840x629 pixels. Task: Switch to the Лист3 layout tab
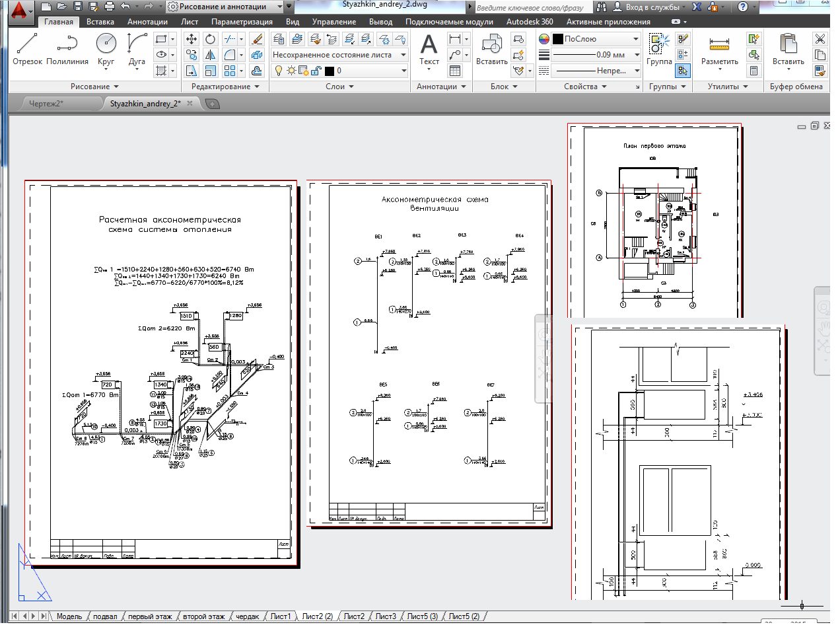(386, 616)
